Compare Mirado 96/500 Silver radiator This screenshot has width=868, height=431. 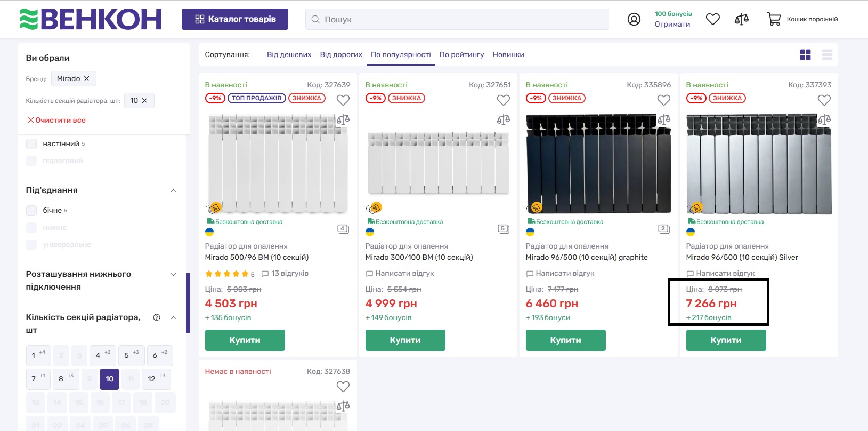coord(824,119)
